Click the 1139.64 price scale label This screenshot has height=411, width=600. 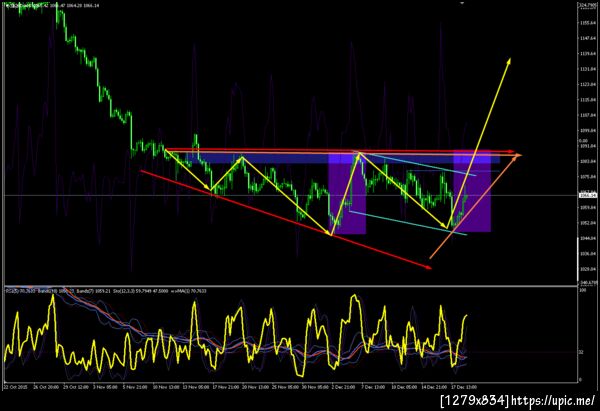coord(588,54)
